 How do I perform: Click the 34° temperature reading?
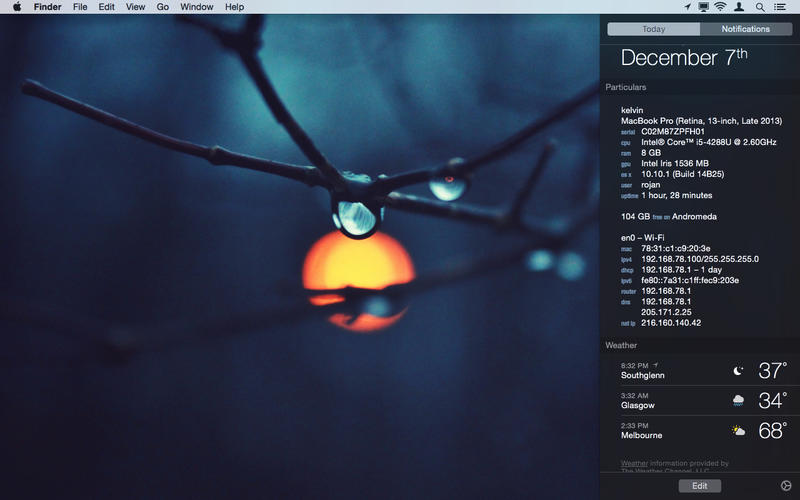pos(772,401)
